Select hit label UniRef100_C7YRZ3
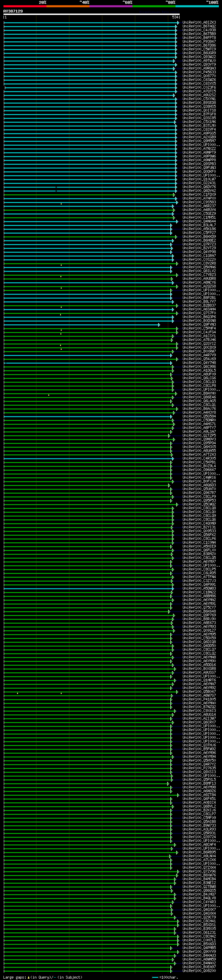This screenshot has width=222, height=980. [x=199, y=275]
